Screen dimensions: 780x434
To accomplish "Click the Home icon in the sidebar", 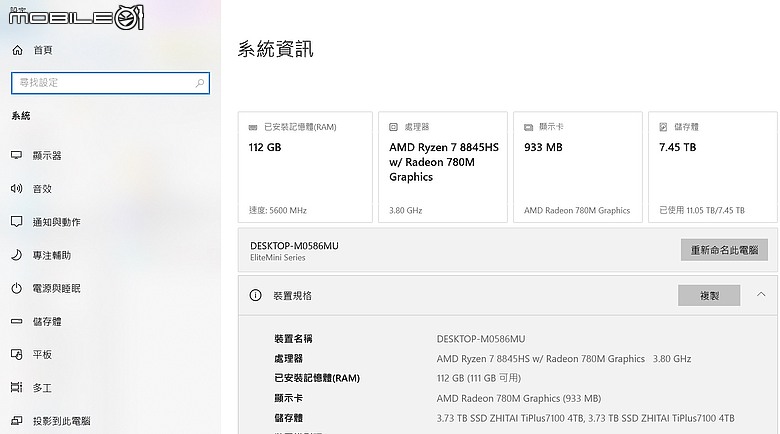I will click(17, 50).
